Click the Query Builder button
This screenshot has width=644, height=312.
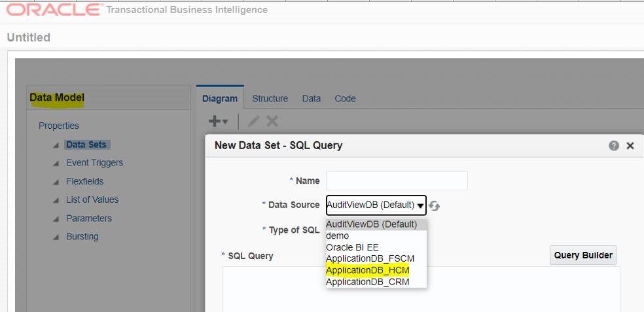(583, 255)
